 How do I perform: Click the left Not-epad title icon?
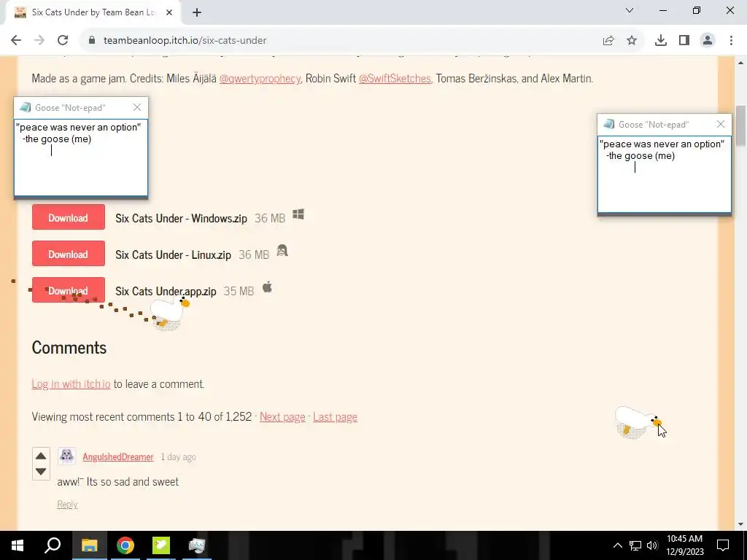click(26, 108)
